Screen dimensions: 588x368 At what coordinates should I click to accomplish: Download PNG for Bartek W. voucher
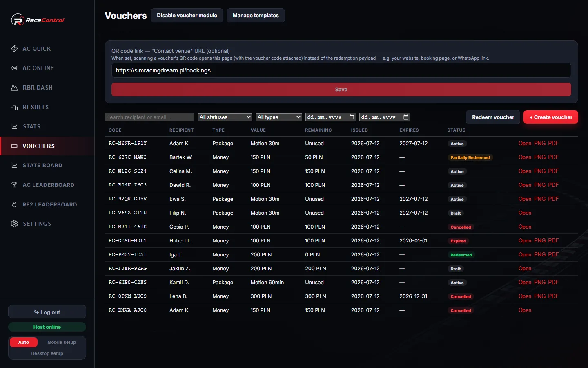click(540, 157)
